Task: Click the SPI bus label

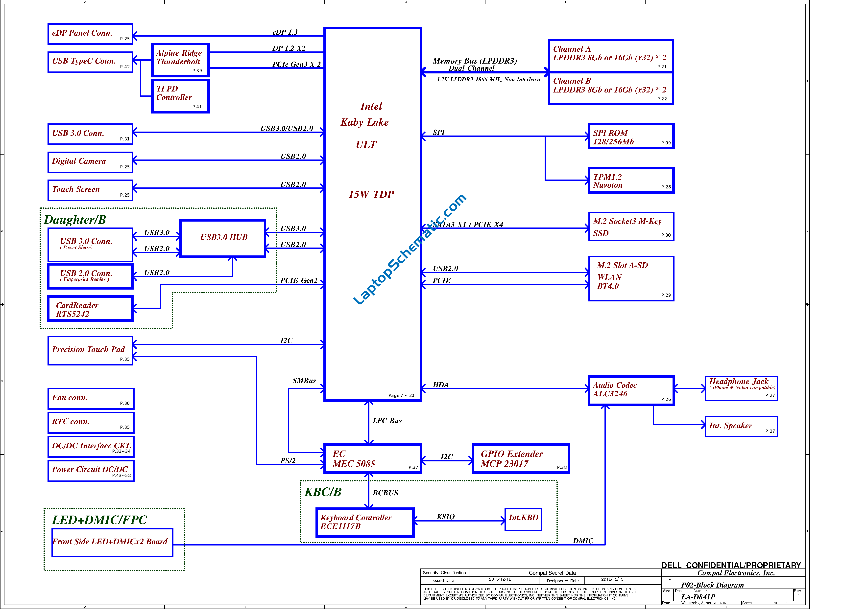Action: (439, 132)
